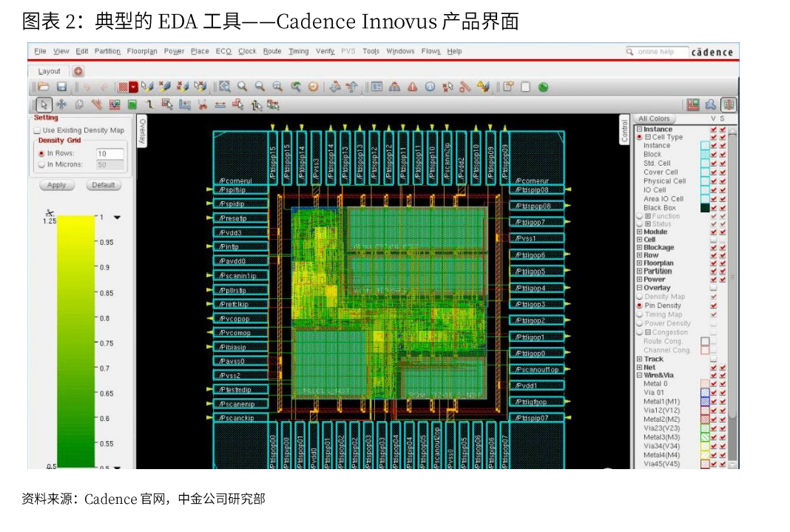This screenshot has height=532, width=790.
Task: Click the undo arrow icon
Action: [87, 87]
